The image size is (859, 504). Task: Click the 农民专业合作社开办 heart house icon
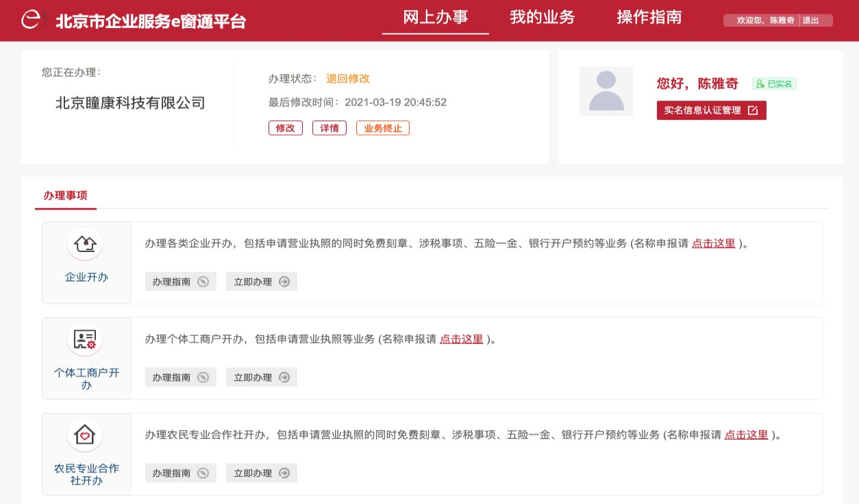[x=85, y=436]
